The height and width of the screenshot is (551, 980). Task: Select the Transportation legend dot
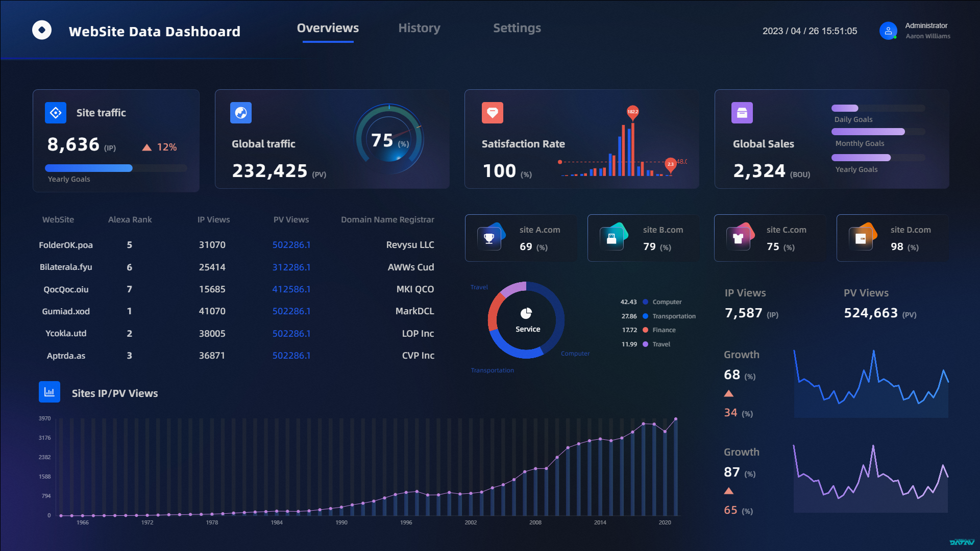click(x=646, y=316)
